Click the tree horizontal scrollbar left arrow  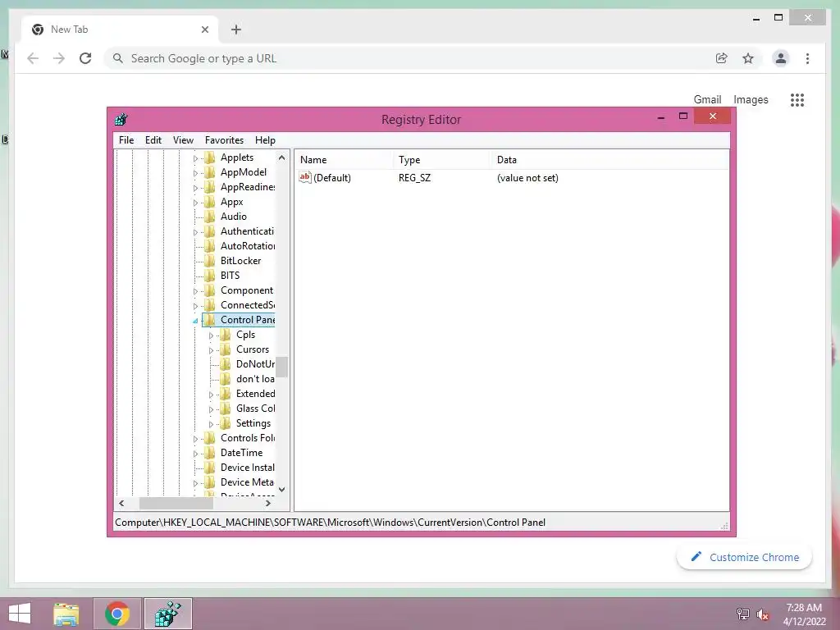point(121,503)
